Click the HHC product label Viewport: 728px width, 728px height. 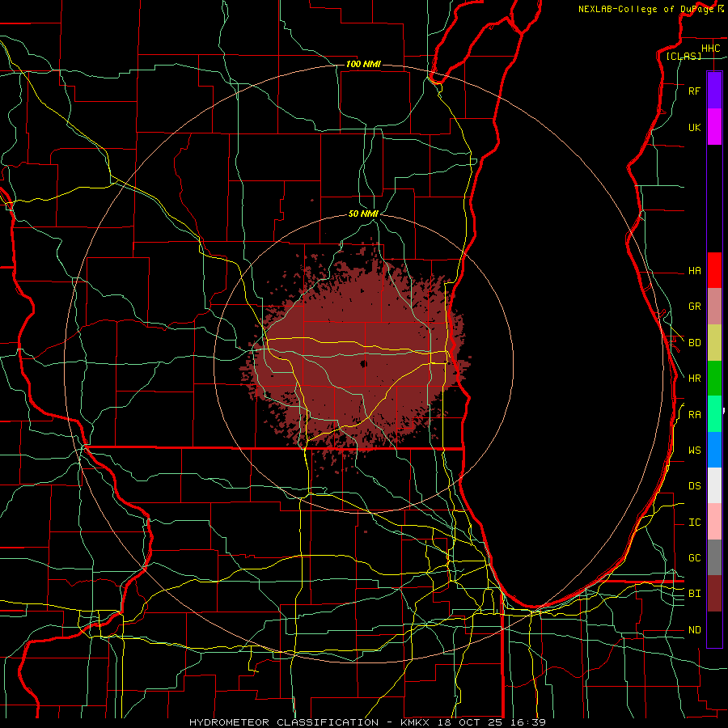click(711, 49)
